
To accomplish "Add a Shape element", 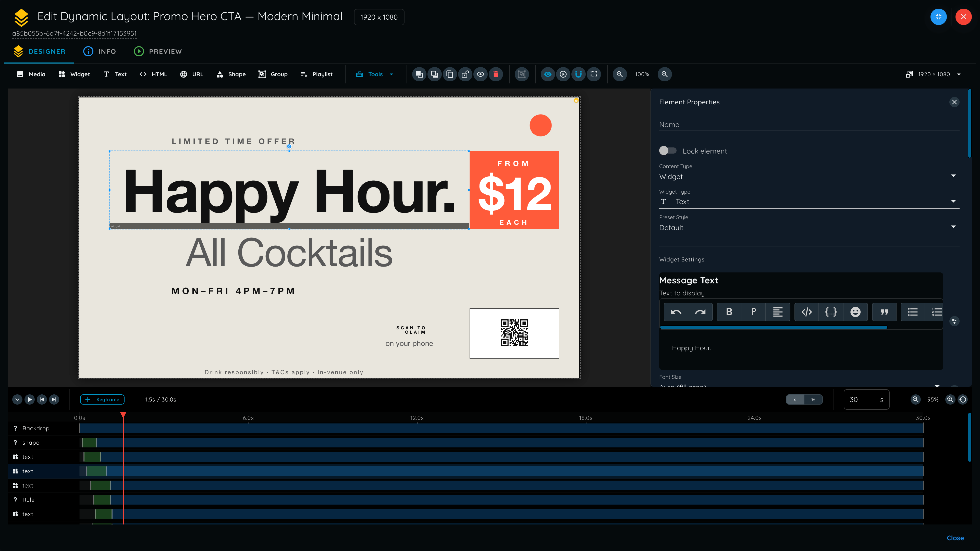I will tap(231, 74).
